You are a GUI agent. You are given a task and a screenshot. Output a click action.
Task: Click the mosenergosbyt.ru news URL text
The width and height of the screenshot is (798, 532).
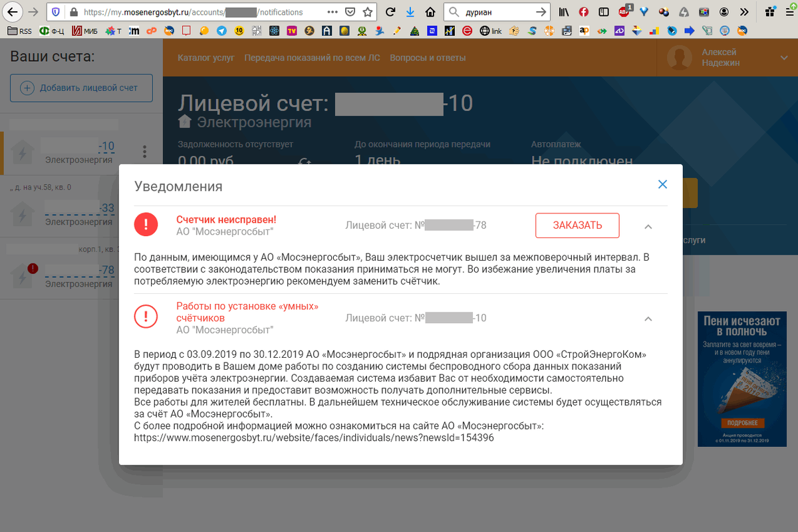tap(314, 438)
